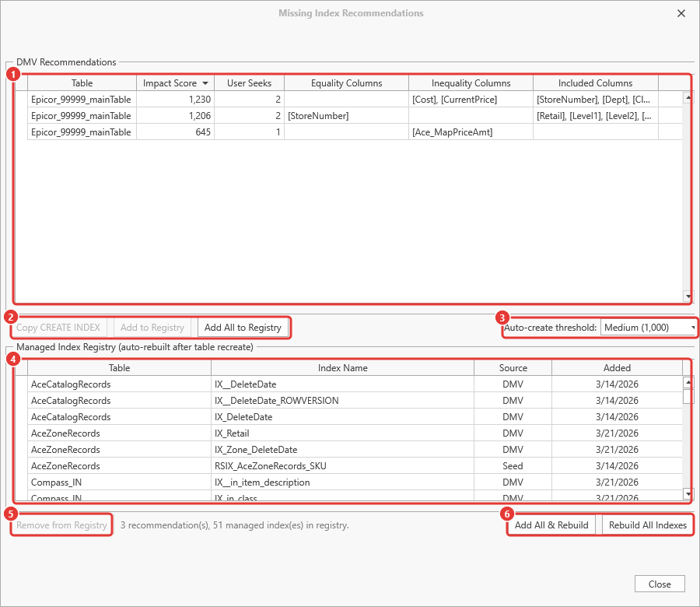
Task: Sort by Impact Score column header
Action: (175, 83)
